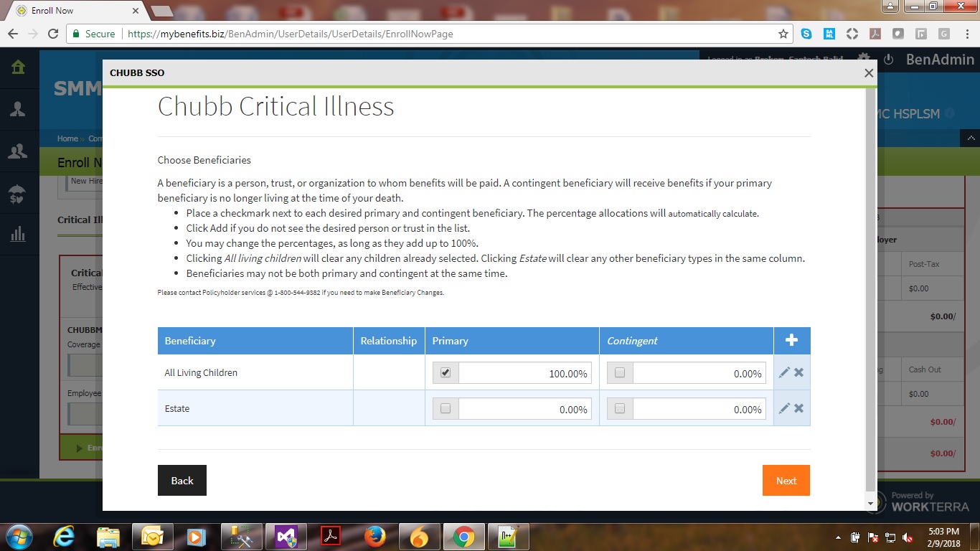Edit the Estate beneficiary with pencil icon
The width and height of the screenshot is (980, 551).
click(x=784, y=408)
